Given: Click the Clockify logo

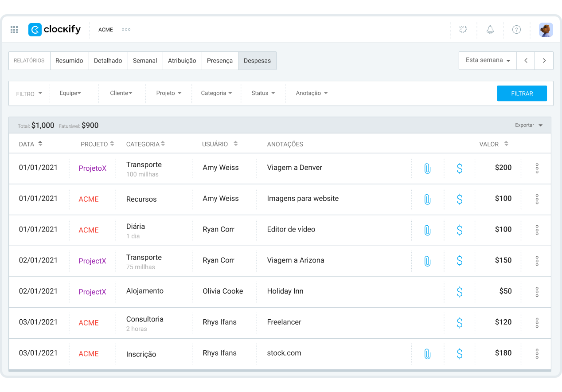Looking at the screenshot, I should coord(55,30).
